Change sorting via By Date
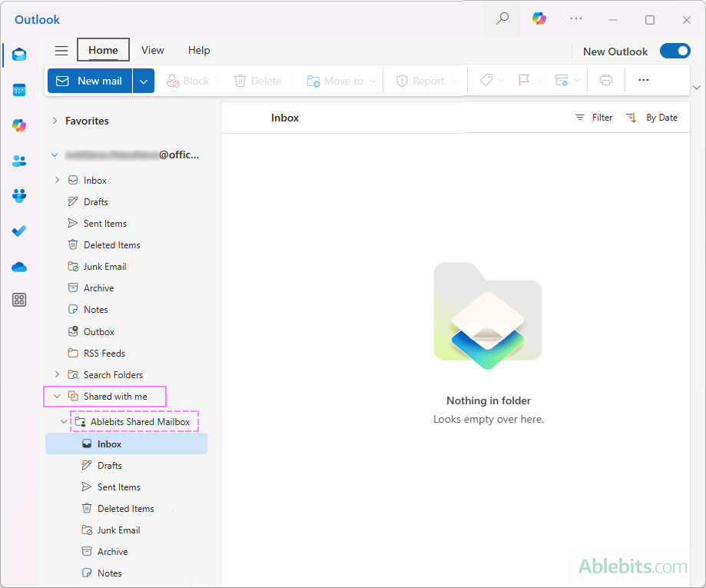The height and width of the screenshot is (588, 706). coord(661,118)
